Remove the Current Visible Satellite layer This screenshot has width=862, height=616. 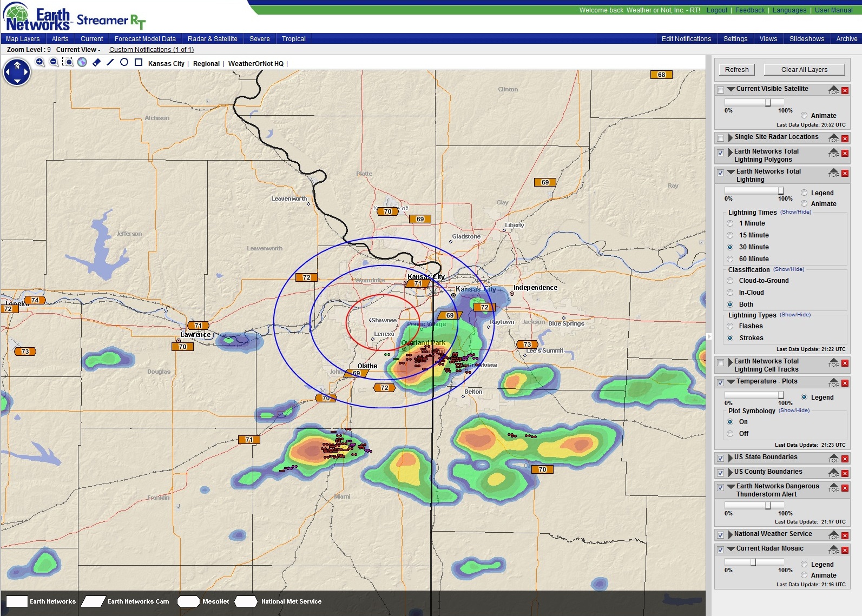click(x=845, y=90)
